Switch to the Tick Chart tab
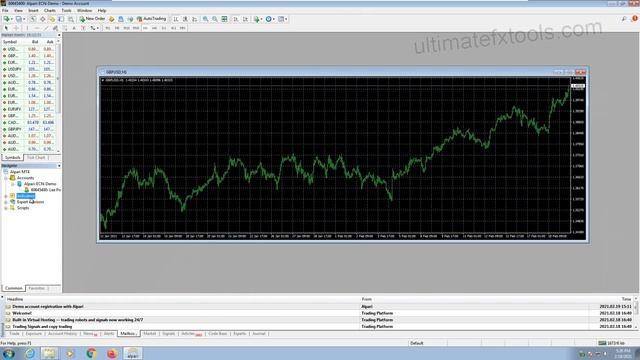This screenshot has height=360, width=640. click(x=36, y=158)
